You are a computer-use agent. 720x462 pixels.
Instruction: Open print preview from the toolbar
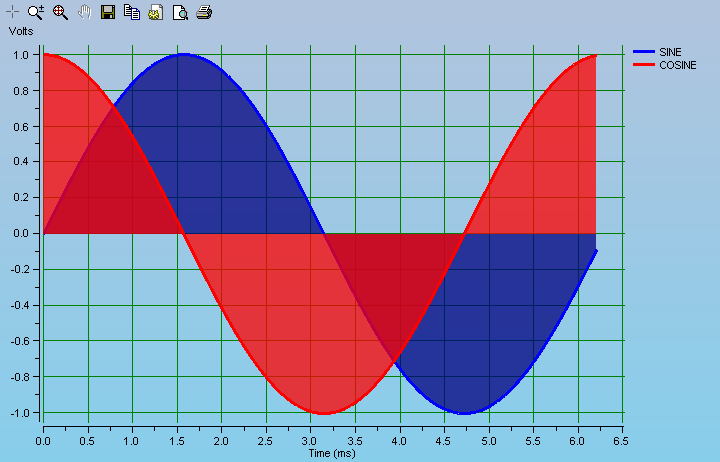point(180,12)
